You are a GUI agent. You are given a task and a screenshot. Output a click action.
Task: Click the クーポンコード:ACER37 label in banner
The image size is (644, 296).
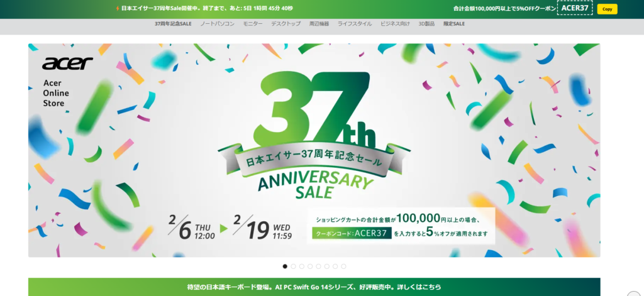[352, 234]
